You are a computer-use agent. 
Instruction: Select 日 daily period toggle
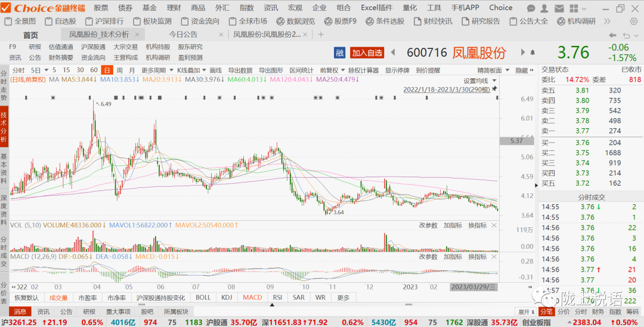(107, 70)
